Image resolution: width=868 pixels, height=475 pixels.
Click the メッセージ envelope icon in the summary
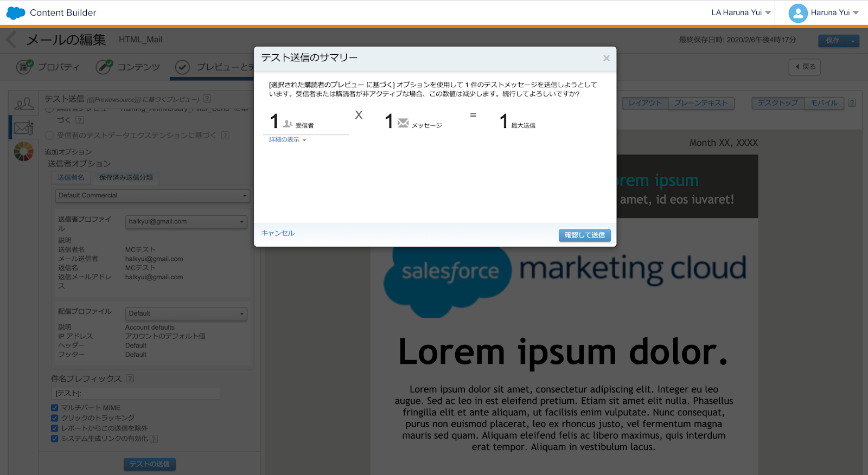(x=403, y=123)
